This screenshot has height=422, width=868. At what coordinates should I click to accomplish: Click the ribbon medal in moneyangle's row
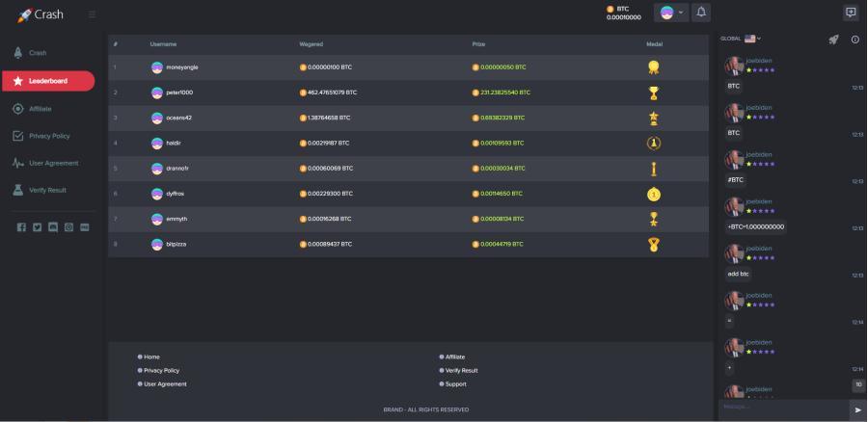(x=654, y=67)
